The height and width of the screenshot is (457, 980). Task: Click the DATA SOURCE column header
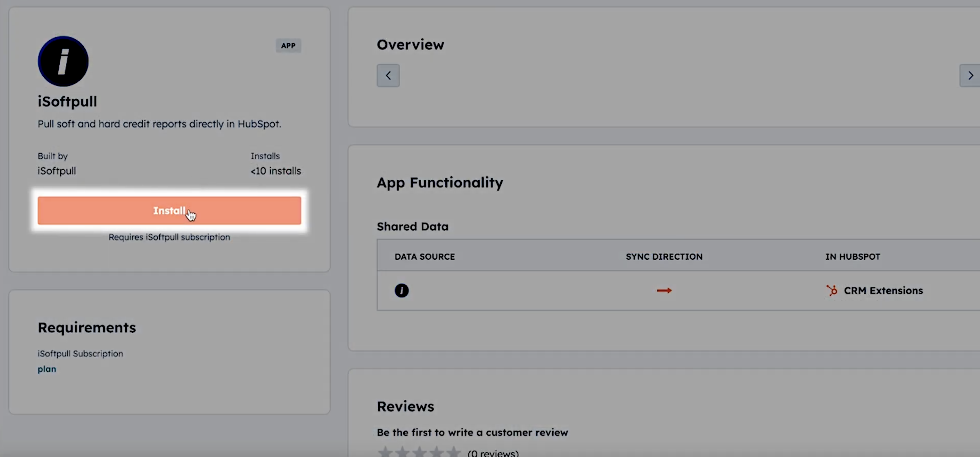(425, 256)
